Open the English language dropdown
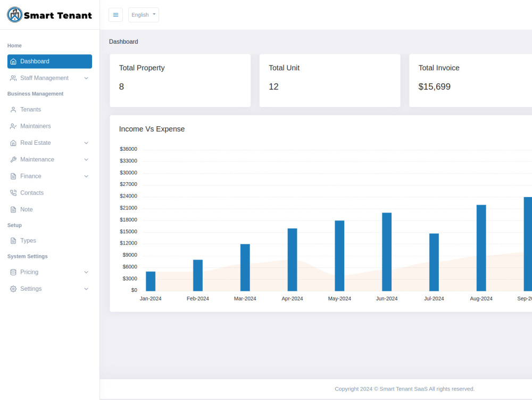The height and width of the screenshot is (400, 532). [x=144, y=15]
